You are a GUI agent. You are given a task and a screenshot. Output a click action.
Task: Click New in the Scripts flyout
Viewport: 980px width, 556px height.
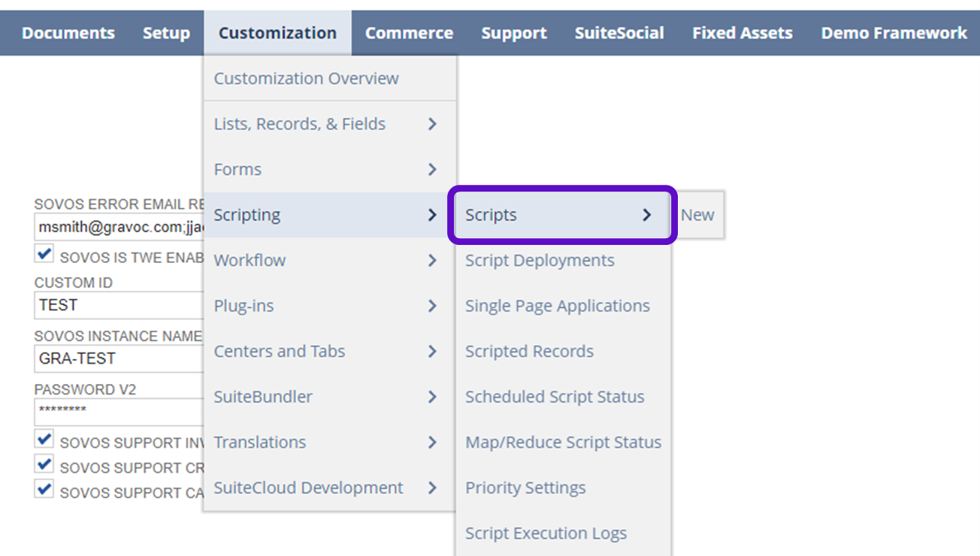697,215
